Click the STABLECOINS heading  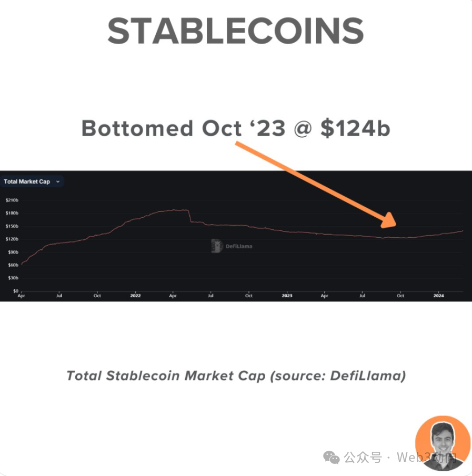click(236, 32)
